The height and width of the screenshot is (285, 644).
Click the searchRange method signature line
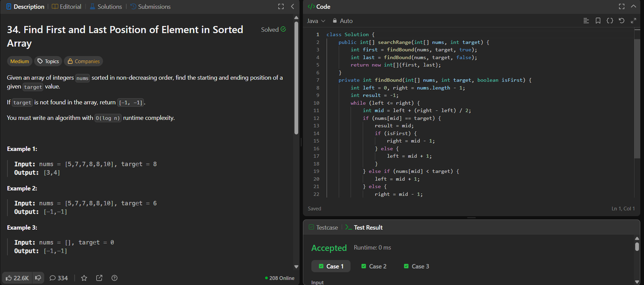413,42
